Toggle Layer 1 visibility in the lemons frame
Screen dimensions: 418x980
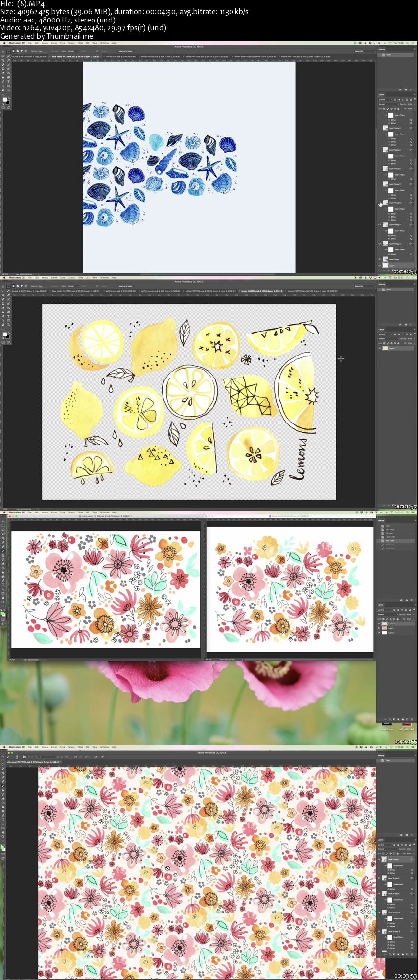(380, 348)
